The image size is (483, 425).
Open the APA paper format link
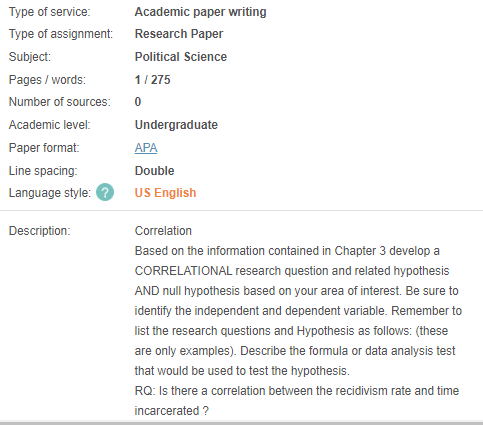(x=146, y=148)
